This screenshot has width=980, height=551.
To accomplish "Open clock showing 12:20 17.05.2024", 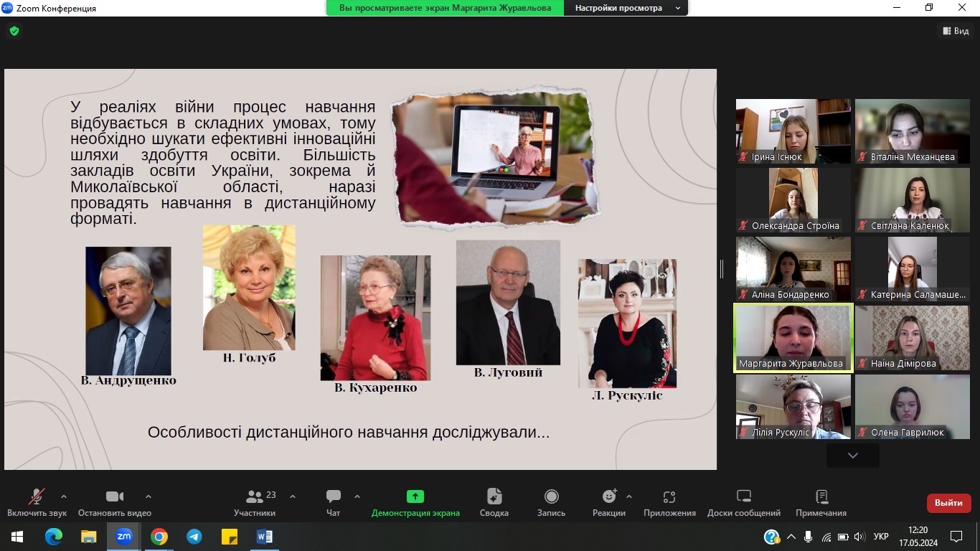I will point(918,537).
